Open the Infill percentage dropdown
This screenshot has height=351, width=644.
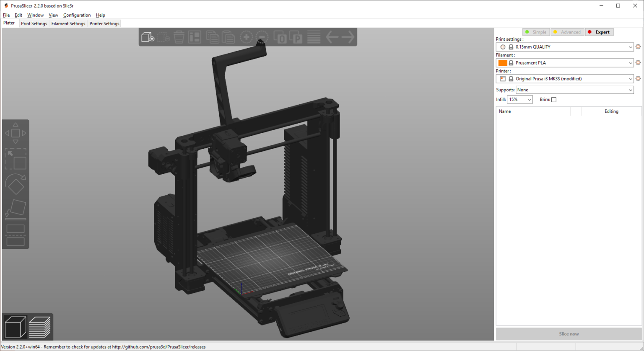(529, 99)
